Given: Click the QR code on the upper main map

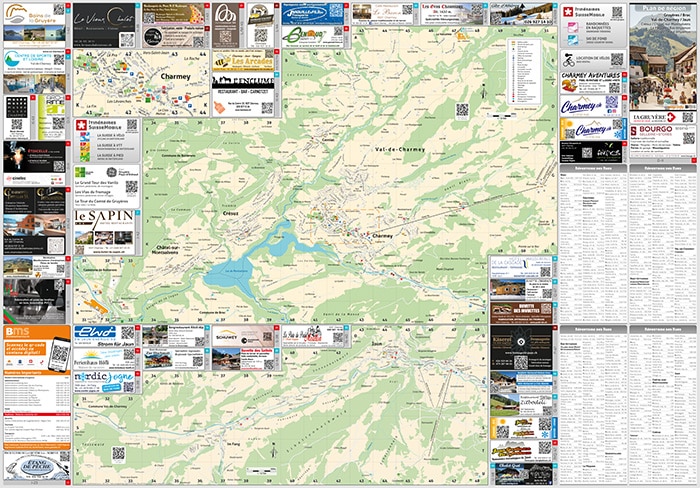Looking at the screenshot, I should coord(462,110).
